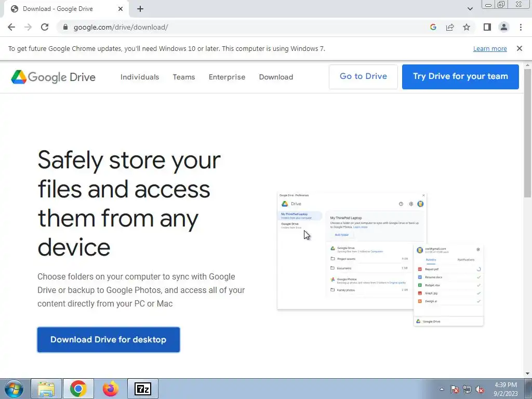
Task: Select the Download - Google Drive tab
Action: 66,9
